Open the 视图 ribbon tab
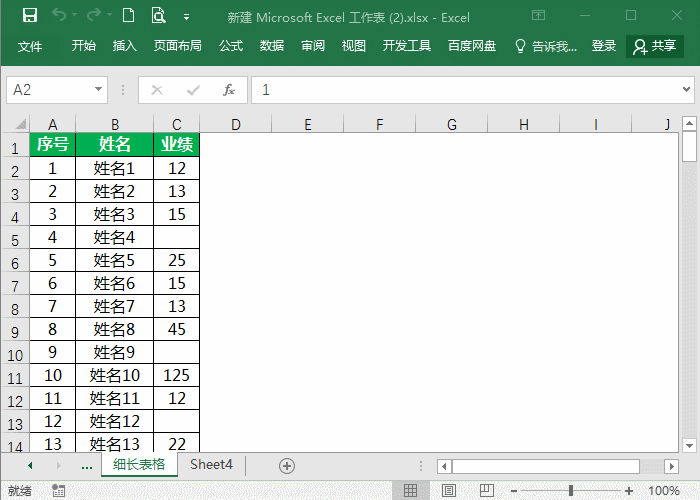 pyautogui.click(x=354, y=46)
